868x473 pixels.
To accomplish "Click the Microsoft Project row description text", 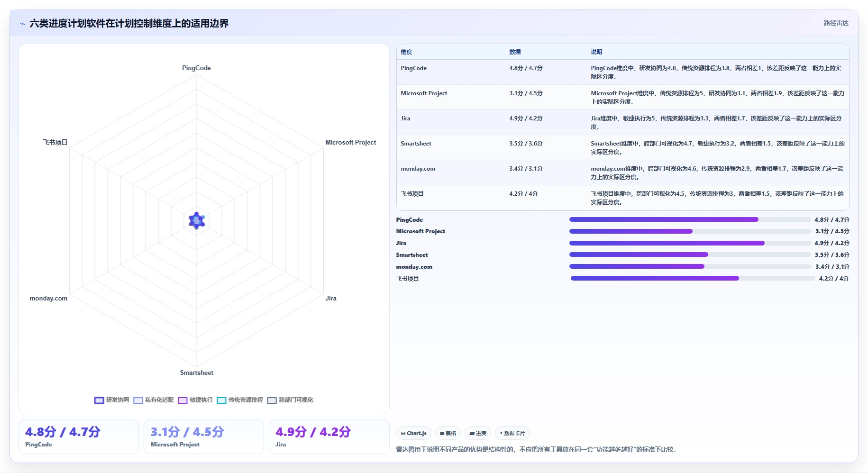I will click(x=717, y=97).
